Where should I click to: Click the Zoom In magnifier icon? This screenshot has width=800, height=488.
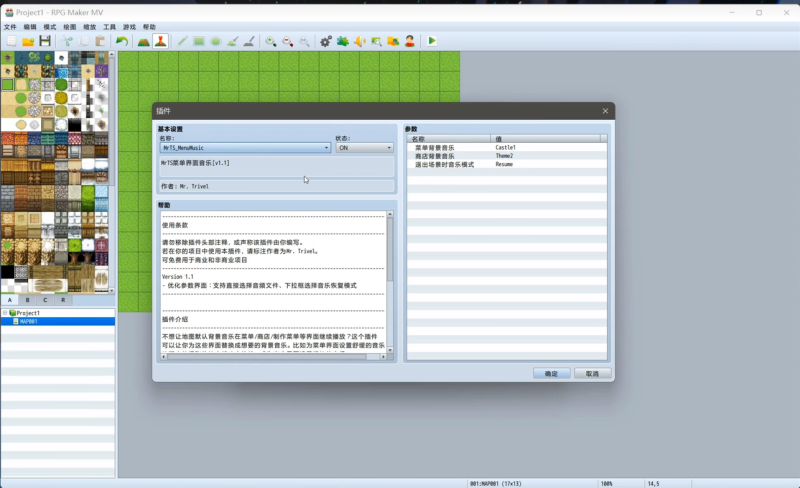[271, 41]
